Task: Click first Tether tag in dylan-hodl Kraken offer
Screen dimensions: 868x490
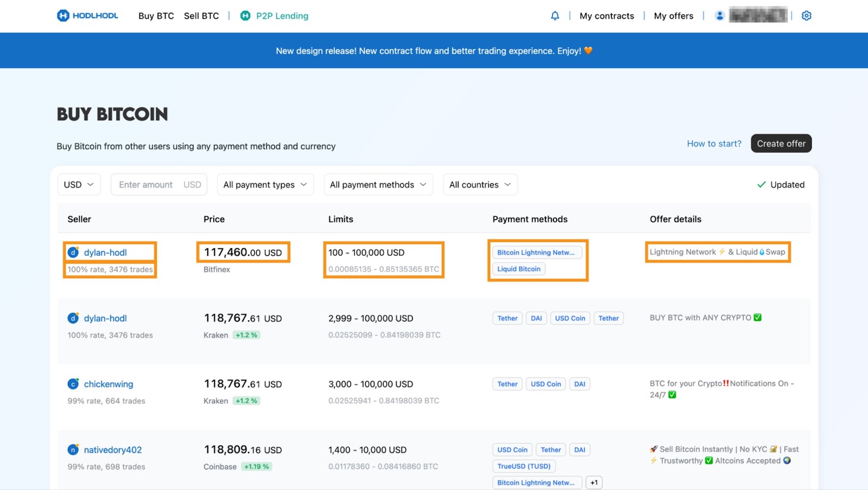Action: click(x=508, y=318)
